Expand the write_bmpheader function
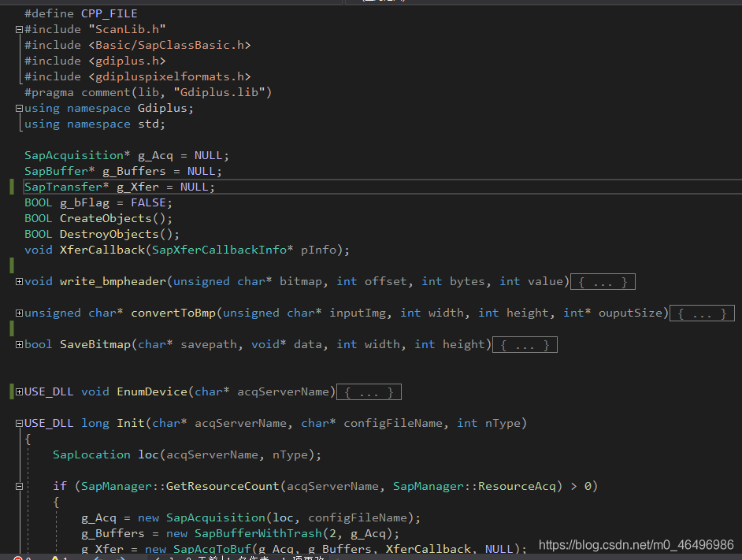Image resolution: width=742 pixels, height=560 pixels. click(19, 282)
